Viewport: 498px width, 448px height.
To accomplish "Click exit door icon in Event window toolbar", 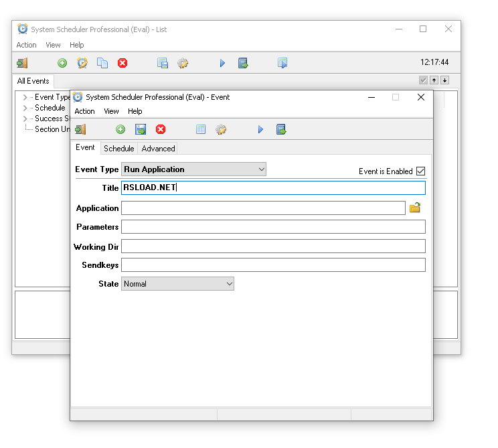I will pyautogui.click(x=80, y=129).
